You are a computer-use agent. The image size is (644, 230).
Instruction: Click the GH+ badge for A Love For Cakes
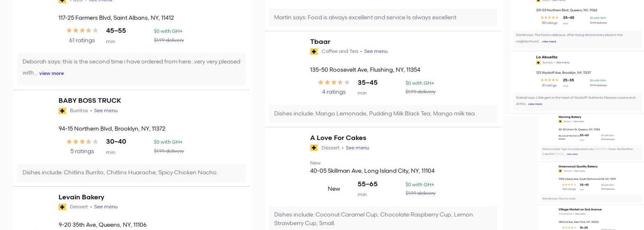pos(314,148)
